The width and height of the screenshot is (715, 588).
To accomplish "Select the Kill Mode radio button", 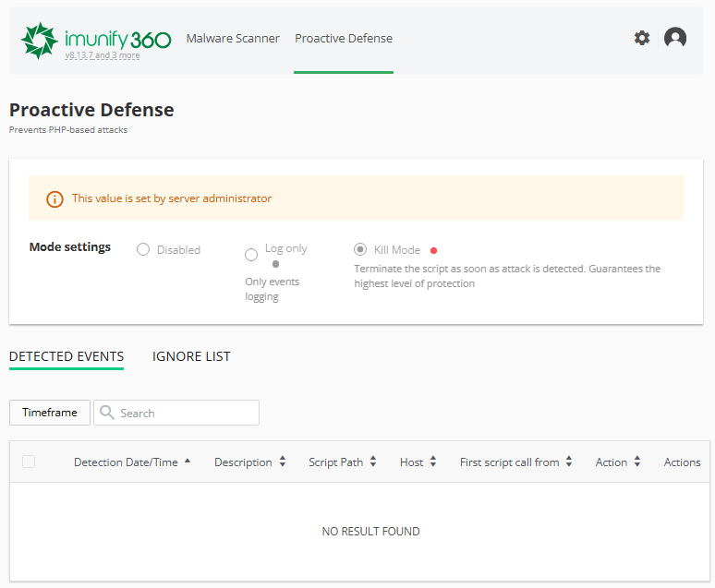I will point(360,249).
